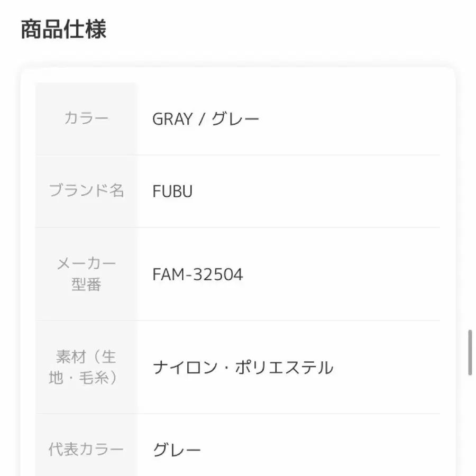
Task: Click the ナイロン word in the material value
Action: 185,368
